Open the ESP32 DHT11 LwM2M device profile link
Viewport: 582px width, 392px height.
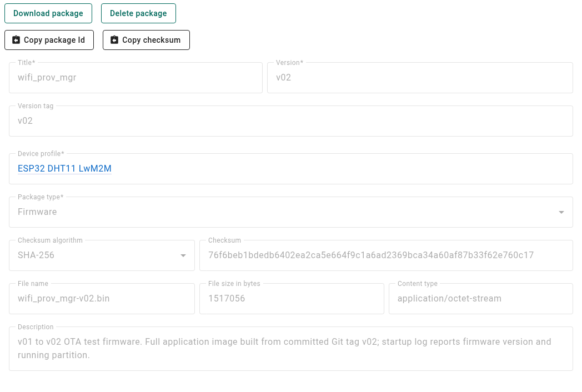click(64, 169)
